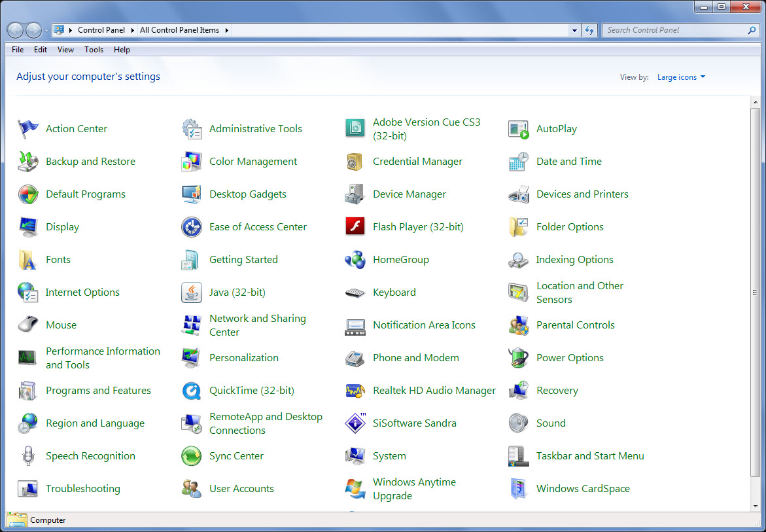Open the Programs and Features link

(98, 391)
